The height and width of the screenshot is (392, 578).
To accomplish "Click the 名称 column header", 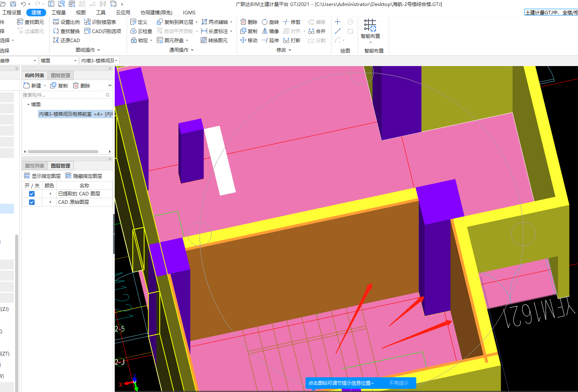I will click(84, 185).
